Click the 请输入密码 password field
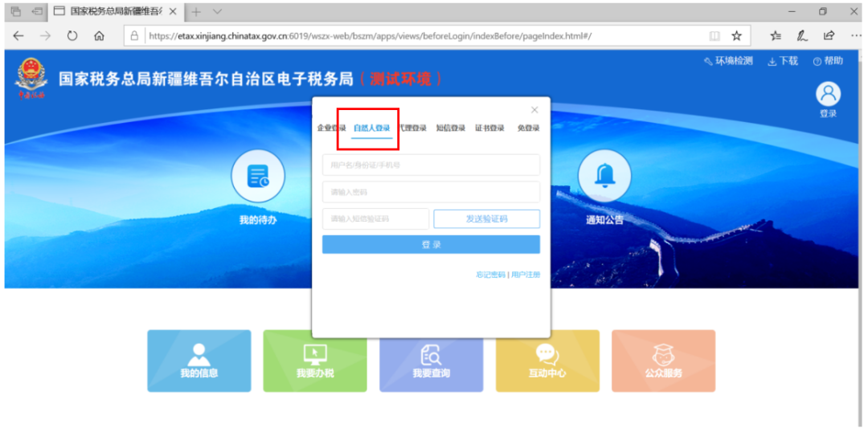The image size is (868, 432). point(432,192)
